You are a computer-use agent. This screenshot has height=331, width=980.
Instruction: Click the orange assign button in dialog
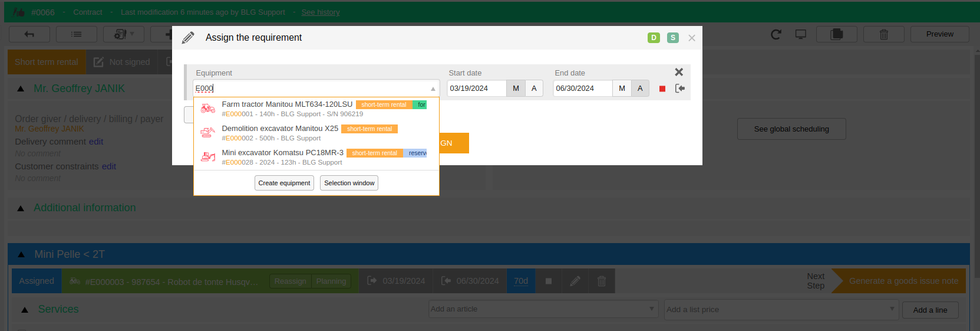454,143
